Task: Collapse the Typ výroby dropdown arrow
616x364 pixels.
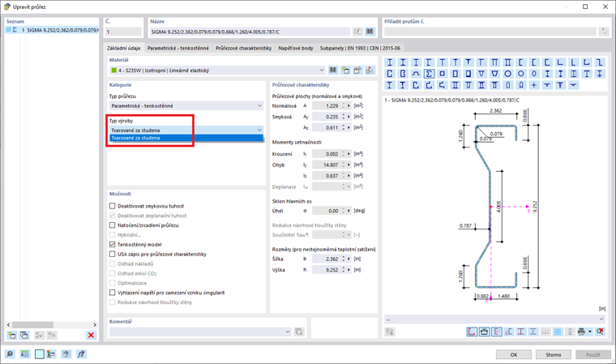Action: pyautogui.click(x=259, y=130)
